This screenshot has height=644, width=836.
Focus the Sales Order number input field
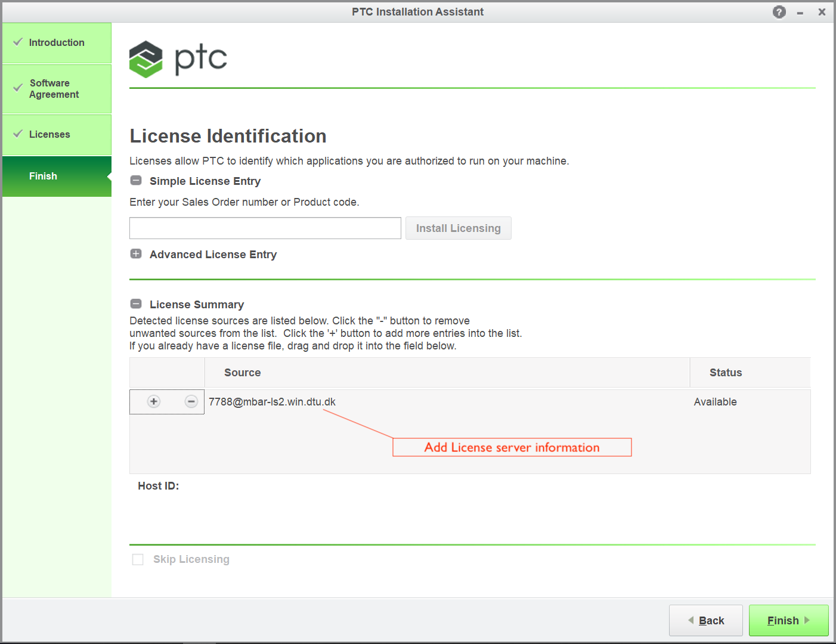click(265, 228)
